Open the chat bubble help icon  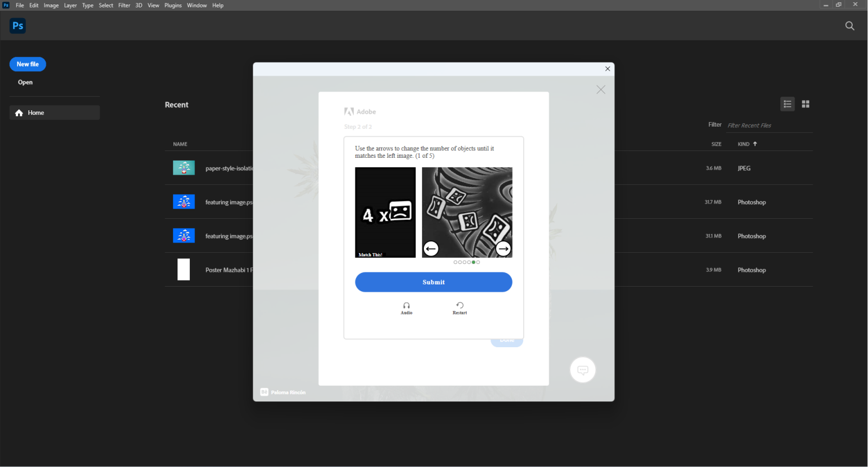(583, 370)
